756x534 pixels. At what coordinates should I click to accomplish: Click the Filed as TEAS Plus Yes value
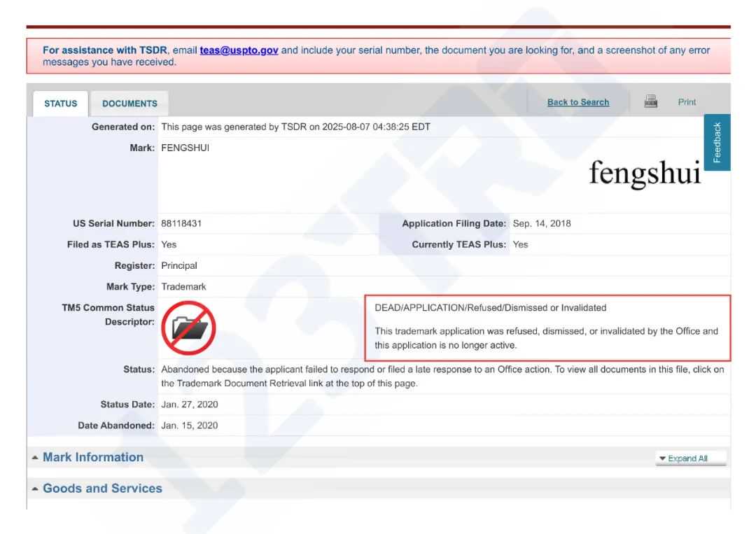(169, 244)
